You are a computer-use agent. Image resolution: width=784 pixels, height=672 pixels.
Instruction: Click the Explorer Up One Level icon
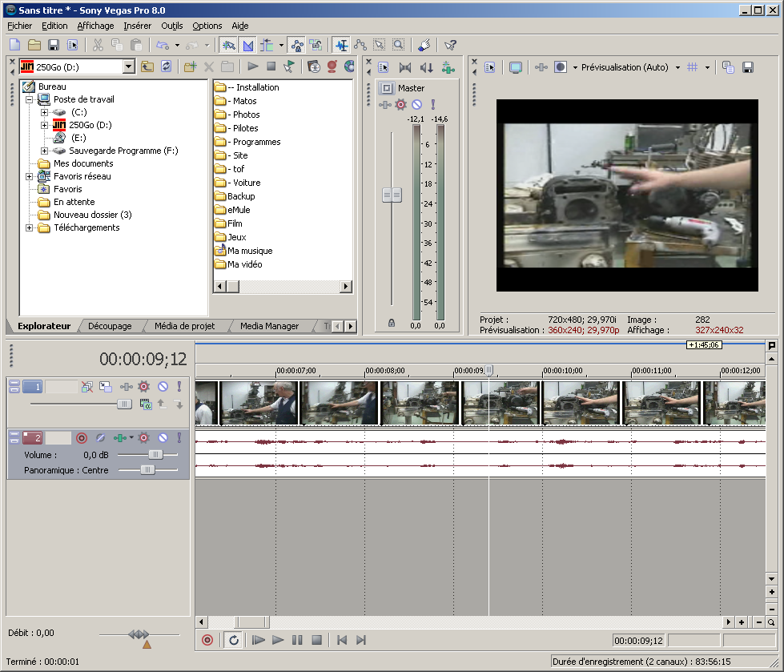tap(147, 66)
